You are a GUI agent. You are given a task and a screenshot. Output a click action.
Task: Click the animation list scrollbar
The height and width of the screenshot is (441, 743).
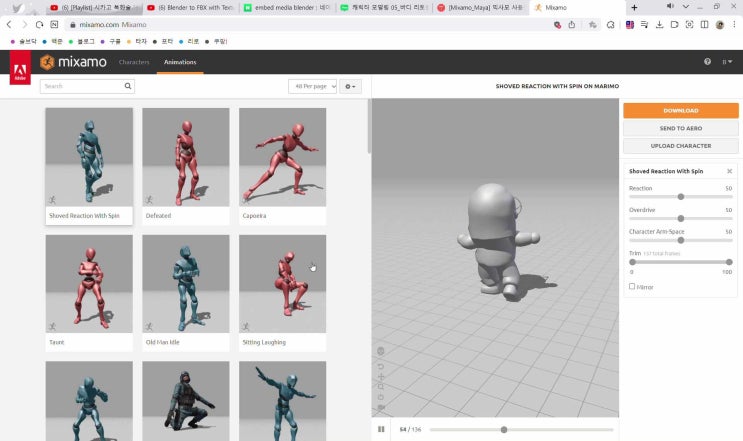pyautogui.click(x=369, y=126)
